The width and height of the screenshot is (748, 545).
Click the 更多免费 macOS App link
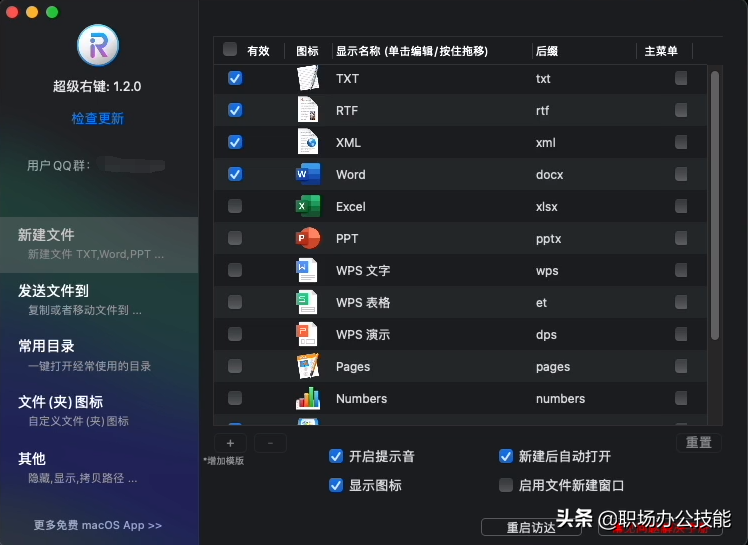coord(98,525)
